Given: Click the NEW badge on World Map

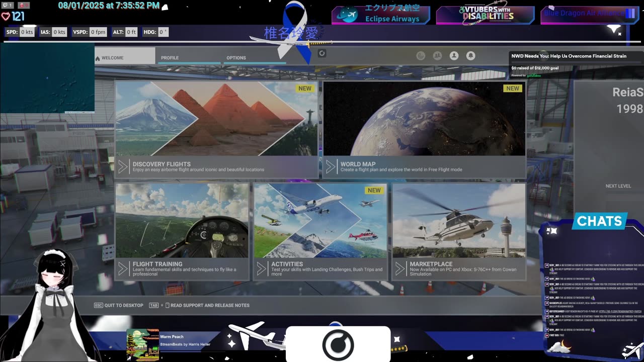Looking at the screenshot, I should (513, 88).
